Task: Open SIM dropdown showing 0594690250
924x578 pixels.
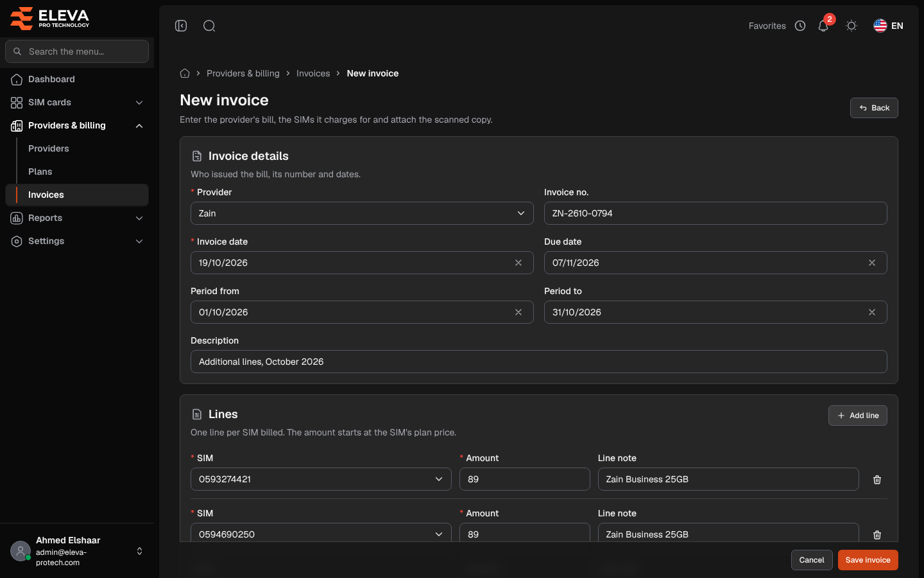Action: click(321, 533)
